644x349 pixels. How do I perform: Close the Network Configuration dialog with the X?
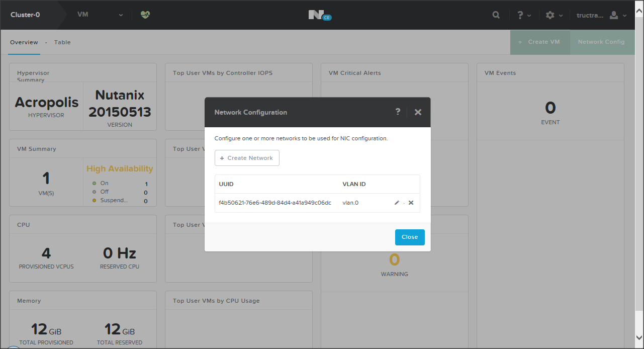[418, 112]
